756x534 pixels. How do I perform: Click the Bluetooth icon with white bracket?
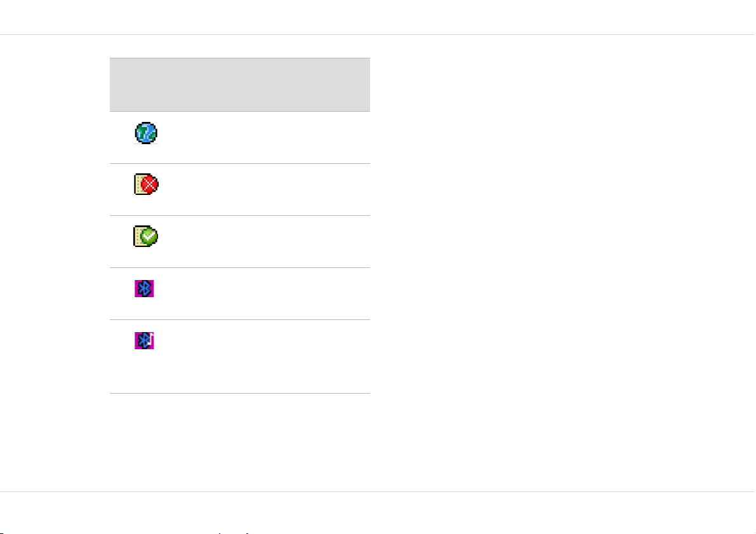[144, 340]
